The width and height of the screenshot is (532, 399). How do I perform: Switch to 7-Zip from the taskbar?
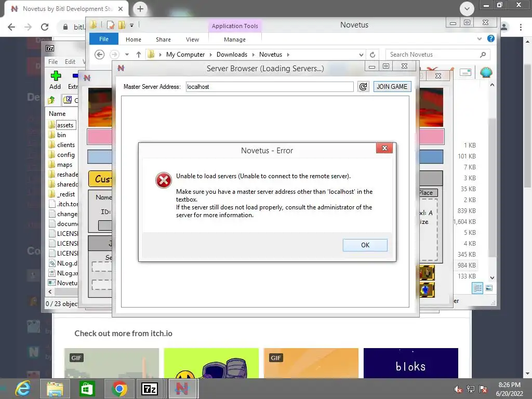150,389
